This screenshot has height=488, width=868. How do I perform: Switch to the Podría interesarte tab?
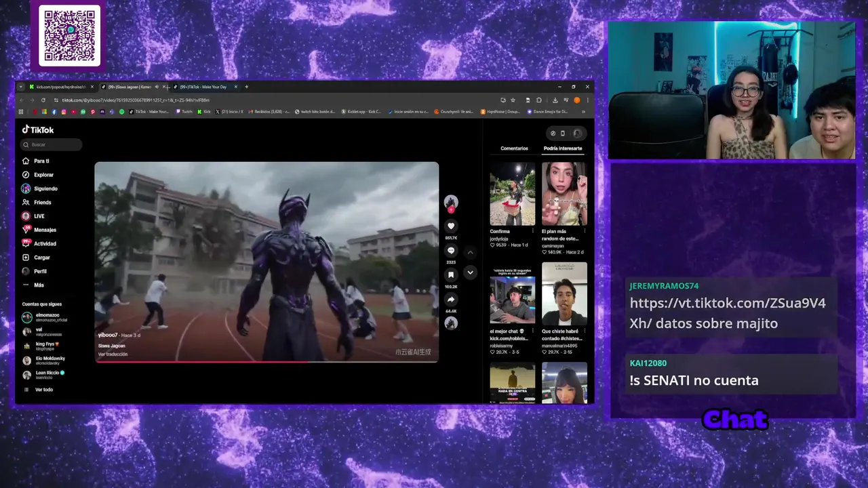(563, 148)
